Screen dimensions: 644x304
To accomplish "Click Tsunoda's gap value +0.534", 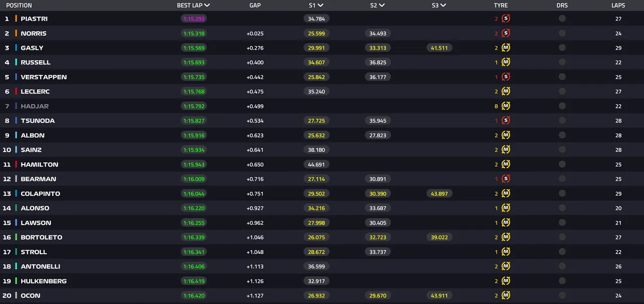I will pyautogui.click(x=255, y=121).
